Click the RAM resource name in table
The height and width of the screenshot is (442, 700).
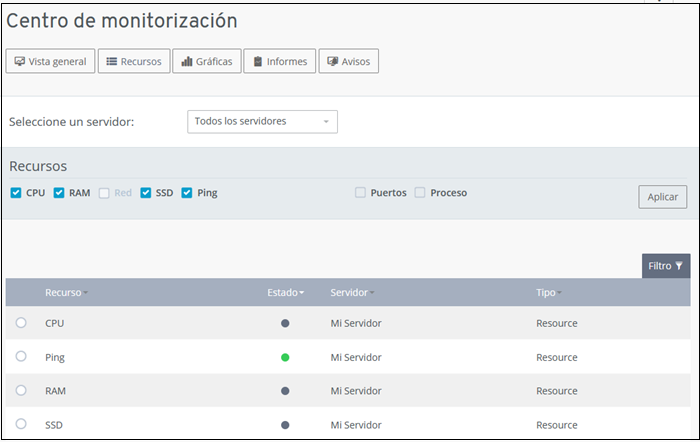click(x=55, y=391)
